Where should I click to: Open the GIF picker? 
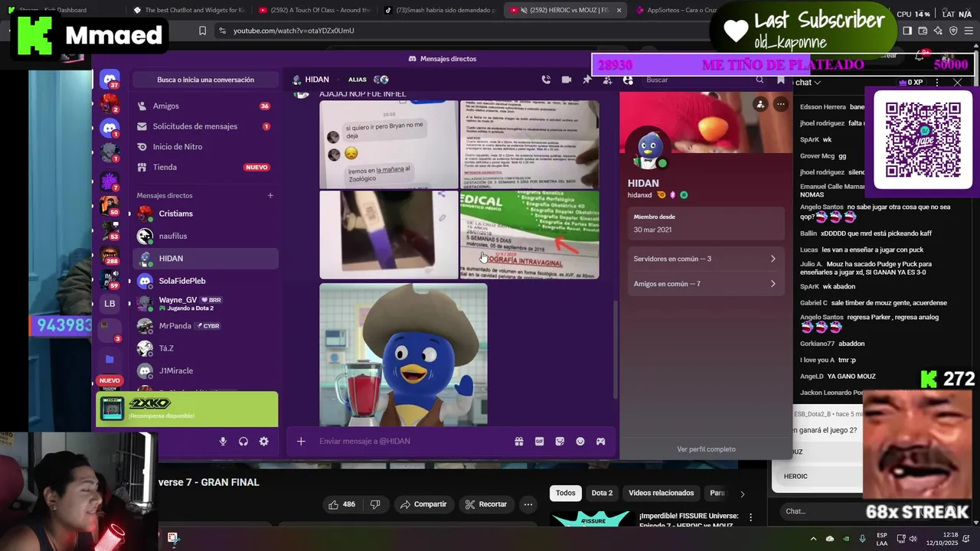pyautogui.click(x=540, y=442)
